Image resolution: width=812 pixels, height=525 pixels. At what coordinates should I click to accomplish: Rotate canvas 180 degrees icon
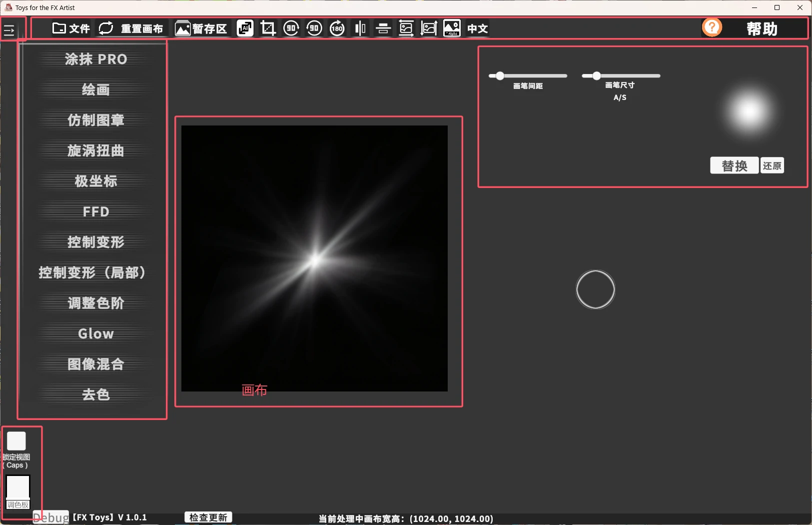[x=337, y=28]
